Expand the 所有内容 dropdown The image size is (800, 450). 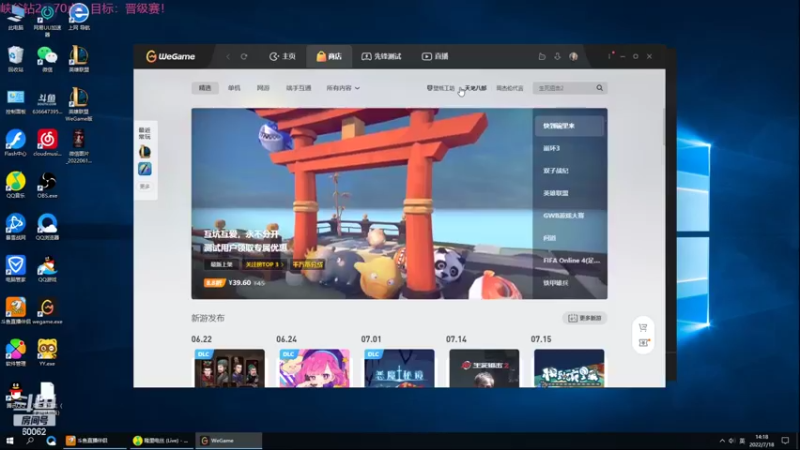pyautogui.click(x=343, y=88)
